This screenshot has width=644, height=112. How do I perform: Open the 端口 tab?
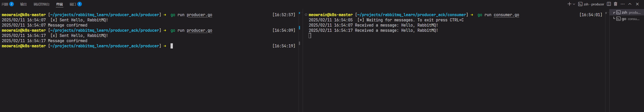[x=73, y=4]
